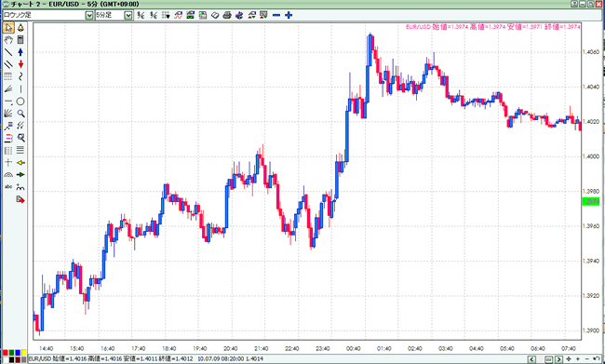The height and width of the screenshot is (364, 605).
Task: Click the 00:40 time axis label
Action: coord(354,348)
